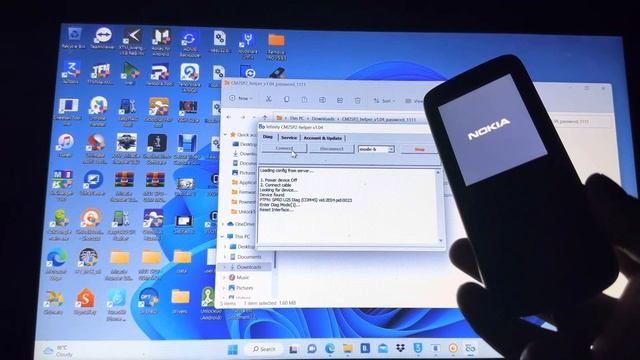This screenshot has width=640, height=360.
Task: Switch to the Diag tab
Action: (x=268, y=137)
